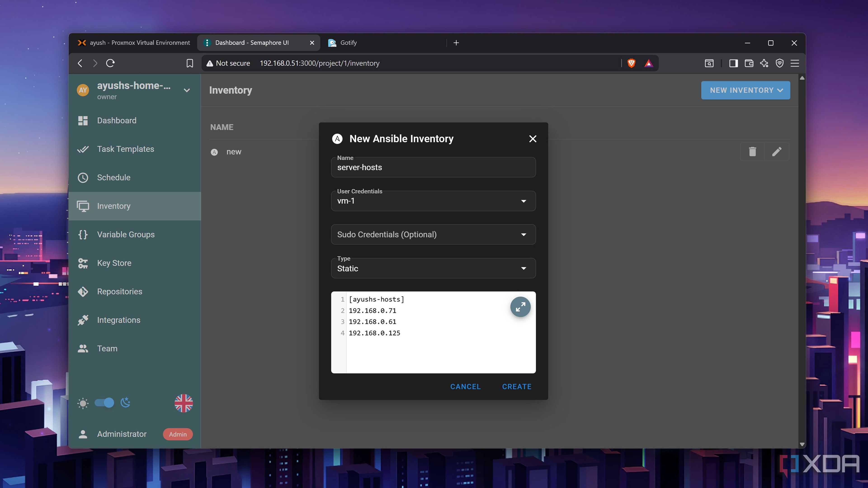This screenshot has width=868, height=488.
Task: Delete the 'new' inventory with trash icon
Action: (x=752, y=152)
